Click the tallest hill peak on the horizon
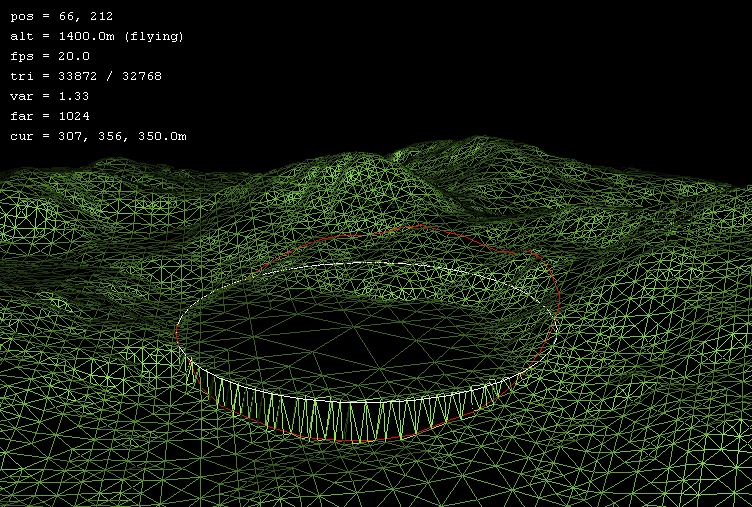Screen dimensions: 752x507 pyautogui.click(x=420, y=148)
